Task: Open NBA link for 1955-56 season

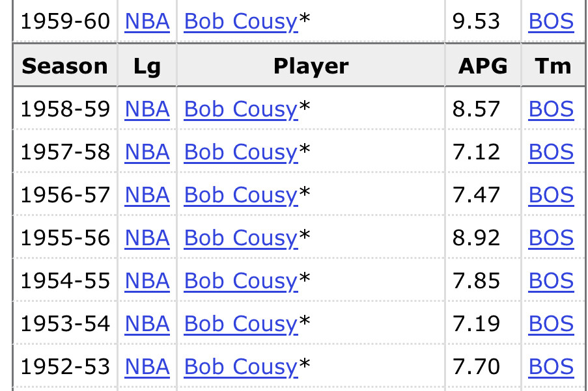Action: coord(147,238)
